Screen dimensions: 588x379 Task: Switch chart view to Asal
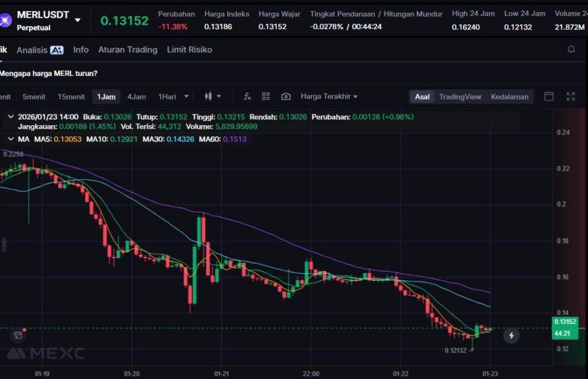coord(422,96)
